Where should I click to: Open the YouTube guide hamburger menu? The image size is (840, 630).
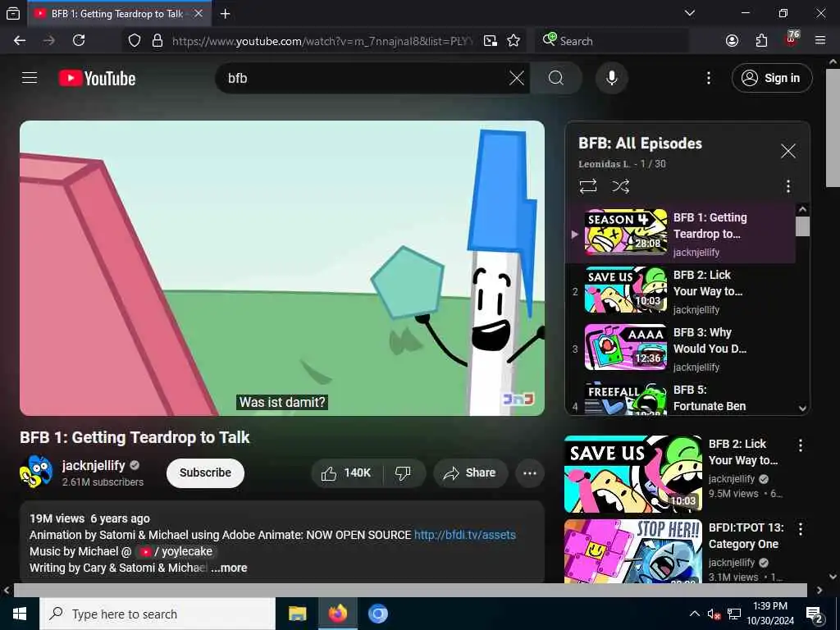pyautogui.click(x=30, y=78)
